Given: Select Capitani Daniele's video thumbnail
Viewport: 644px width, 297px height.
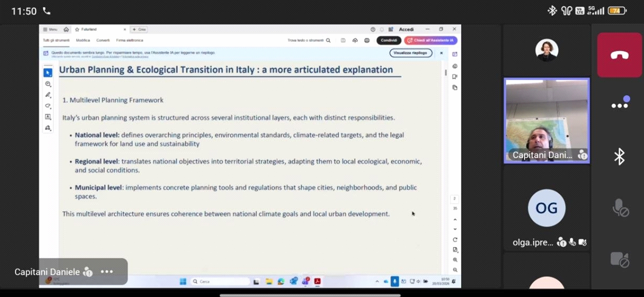Looking at the screenshot, I should pos(546,120).
